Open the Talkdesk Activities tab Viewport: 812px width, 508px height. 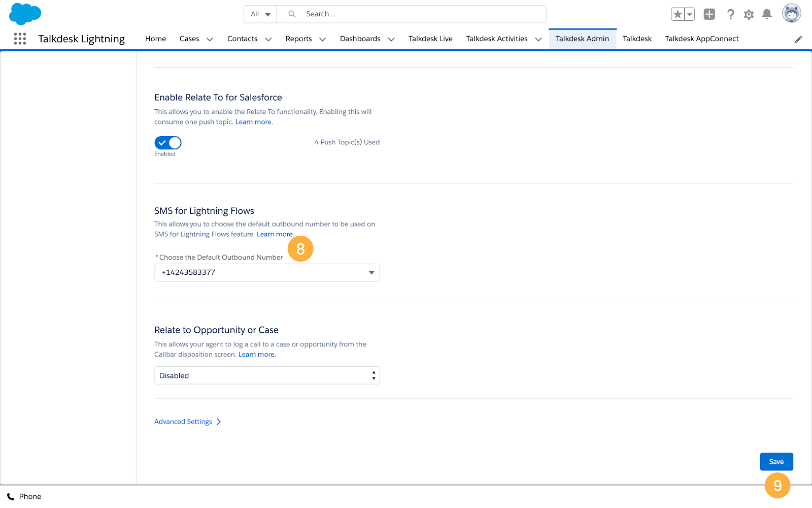(497, 39)
